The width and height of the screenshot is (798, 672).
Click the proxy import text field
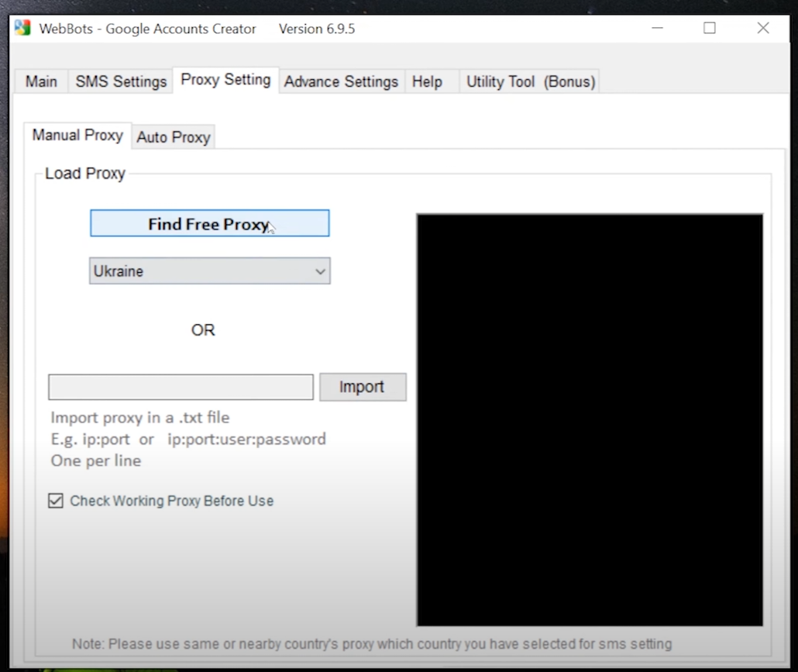click(x=180, y=387)
